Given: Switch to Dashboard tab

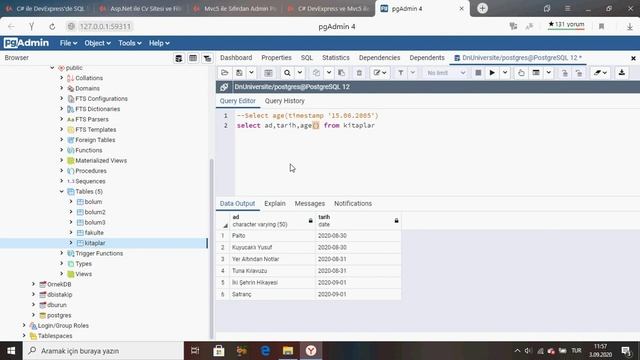Looking at the screenshot, I should [236, 58].
